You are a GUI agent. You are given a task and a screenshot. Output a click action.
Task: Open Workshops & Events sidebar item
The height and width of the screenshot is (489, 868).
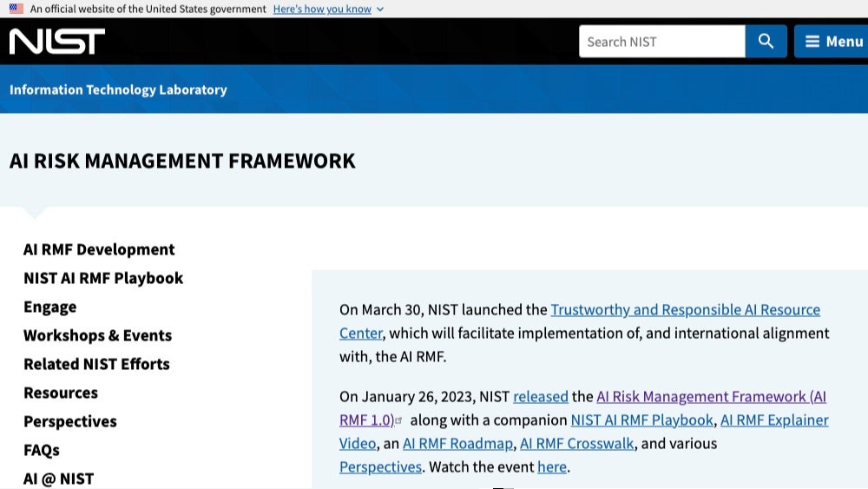coord(97,335)
